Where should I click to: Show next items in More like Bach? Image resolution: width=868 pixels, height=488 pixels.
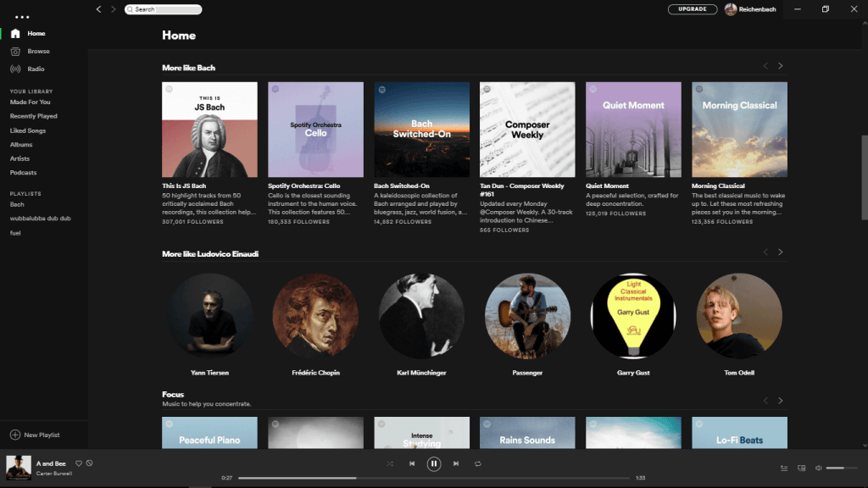tap(781, 66)
